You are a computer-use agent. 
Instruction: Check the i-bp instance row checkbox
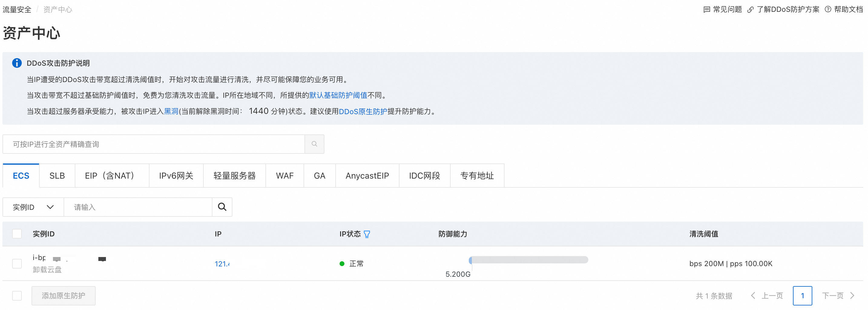[x=17, y=263]
